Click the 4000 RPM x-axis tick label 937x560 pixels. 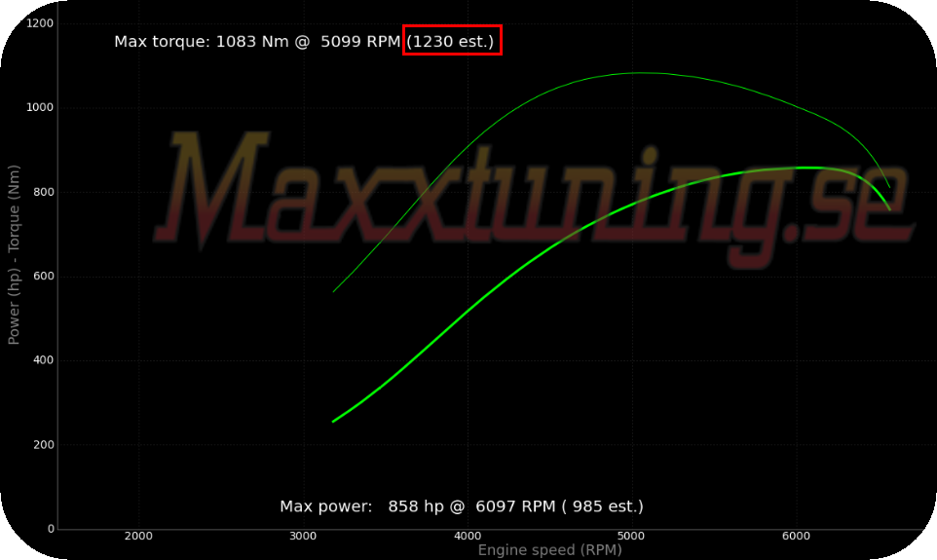point(468,536)
